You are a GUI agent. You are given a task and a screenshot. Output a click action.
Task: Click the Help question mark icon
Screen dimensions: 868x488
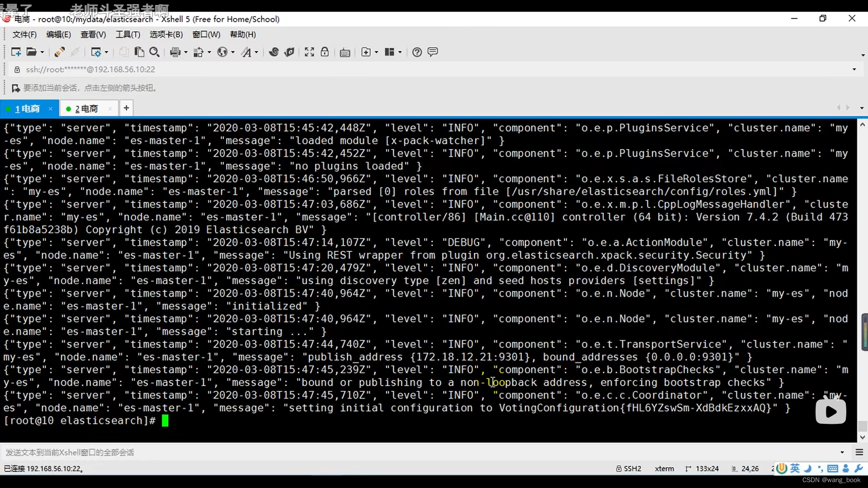point(417,52)
